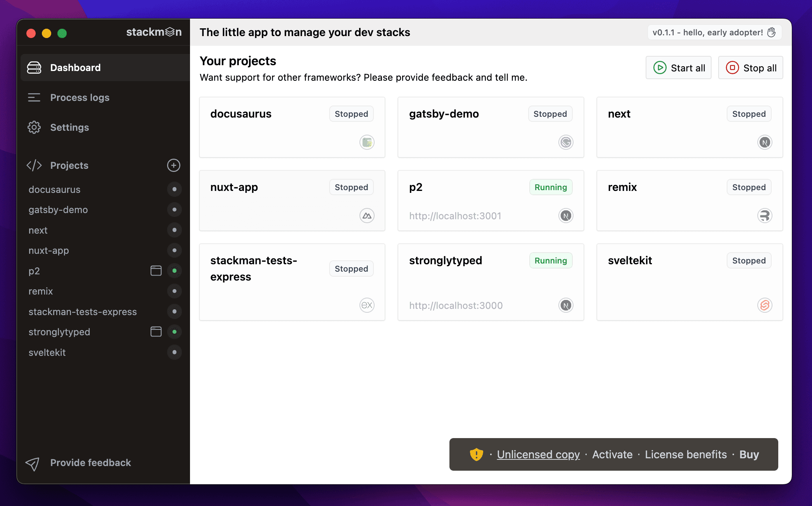The width and height of the screenshot is (812, 506).
Task: Open http://localhost:3001 link on p2 card
Action: [x=455, y=216]
